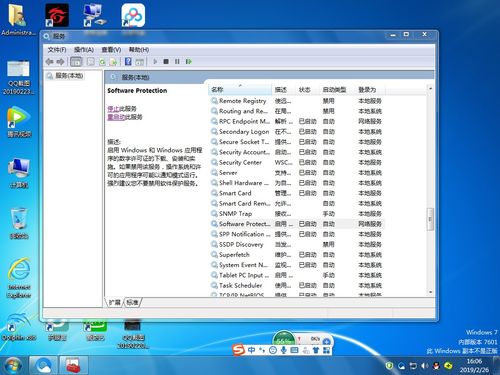
Task: Open the 文件(F) menu
Action: coord(57,50)
